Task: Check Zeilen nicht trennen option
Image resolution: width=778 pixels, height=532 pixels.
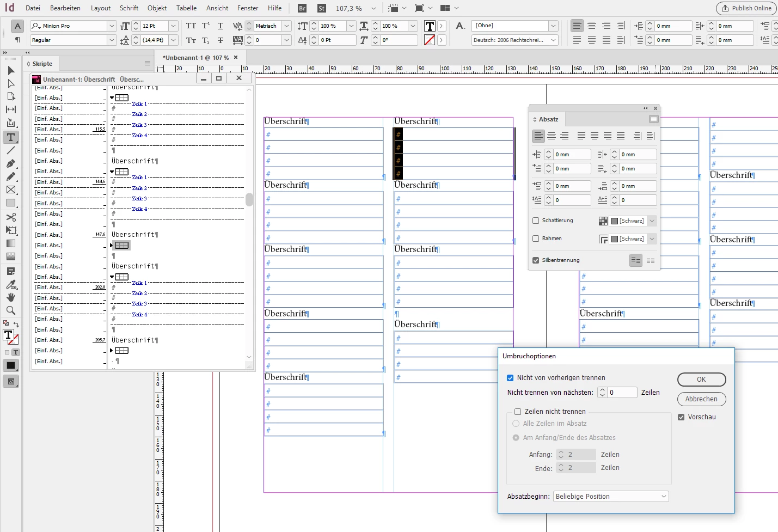Action: click(x=518, y=412)
